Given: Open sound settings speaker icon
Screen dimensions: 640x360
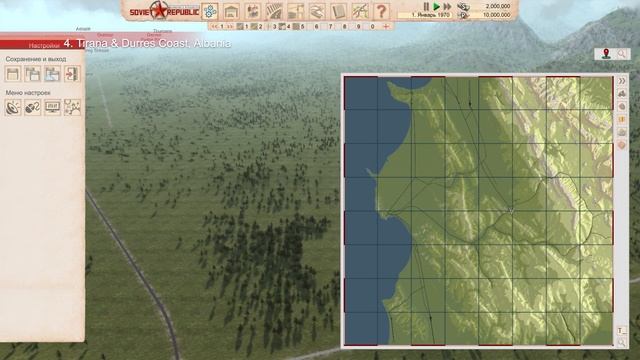Looking at the screenshot, I should pyautogui.click(x=13, y=108).
